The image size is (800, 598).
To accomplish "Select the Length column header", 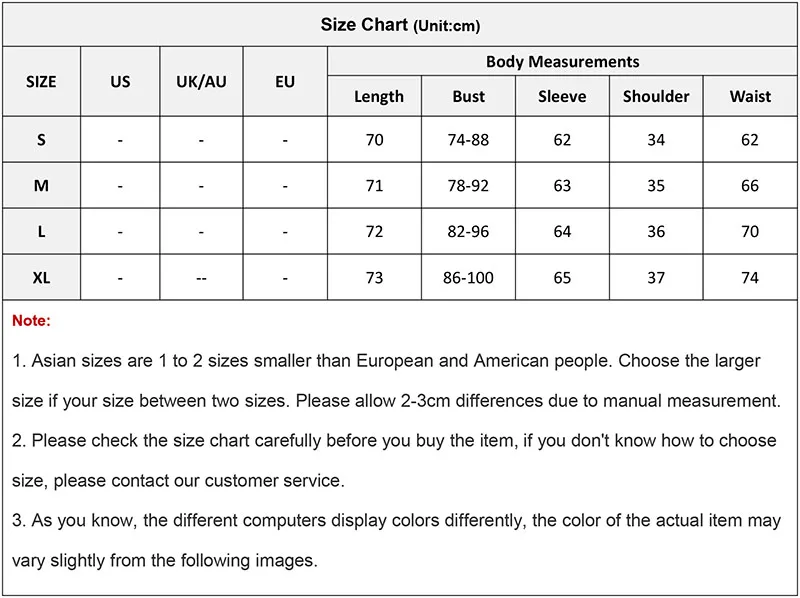I will click(x=379, y=96).
